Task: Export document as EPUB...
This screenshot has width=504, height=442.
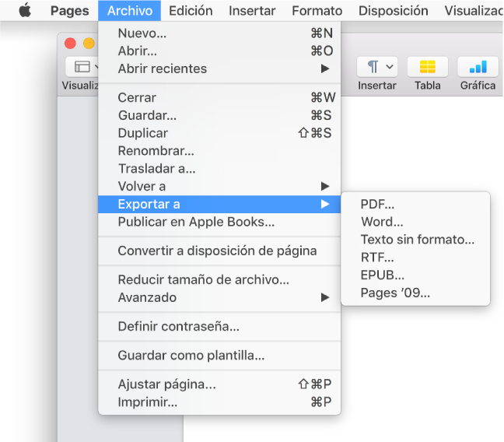Action: (415, 275)
